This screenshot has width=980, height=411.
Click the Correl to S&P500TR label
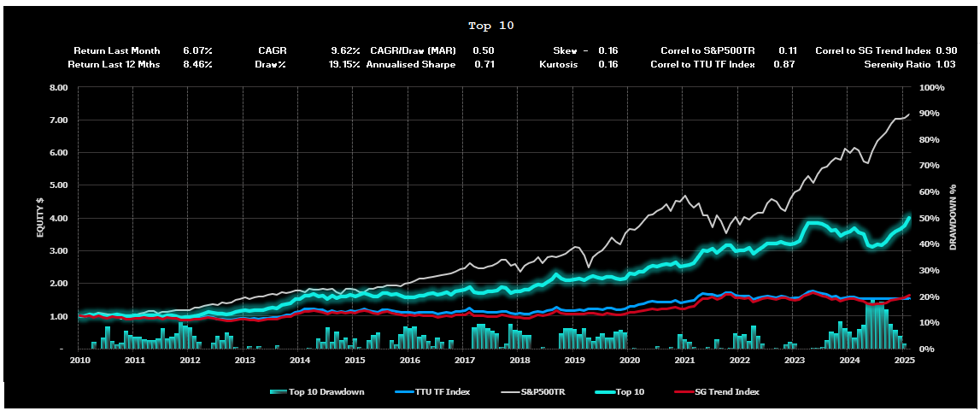707,51
